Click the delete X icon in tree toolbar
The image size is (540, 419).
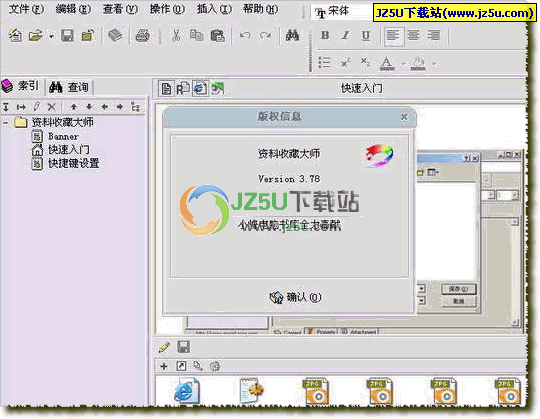point(51,107)
